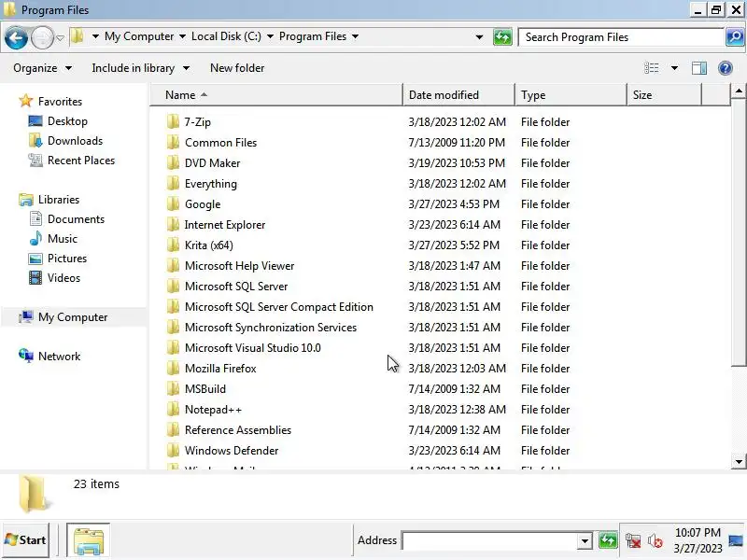Open the 7-Zip folder icon

point(173,122)
